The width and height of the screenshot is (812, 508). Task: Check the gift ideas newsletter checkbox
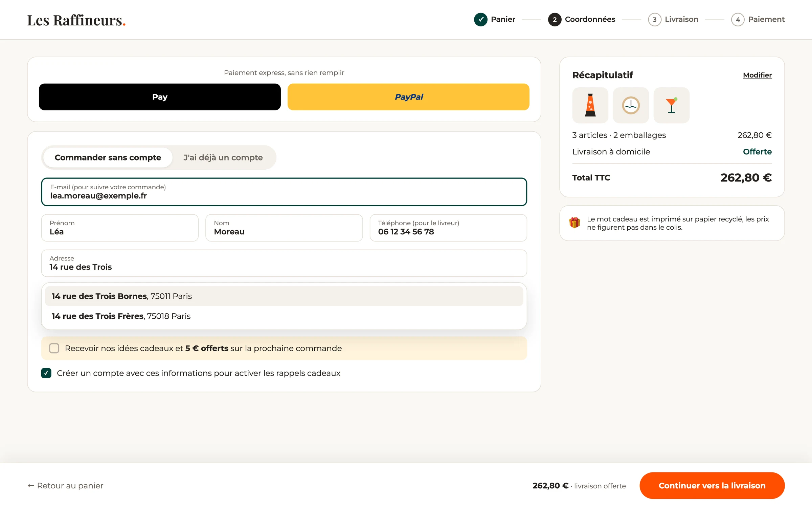(54, 348)
